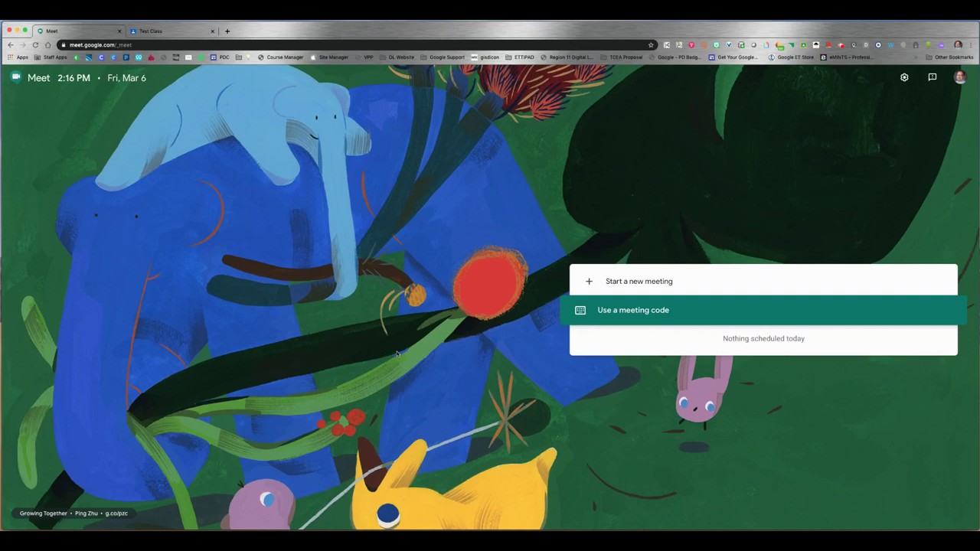Open the Google account avatar in Meet
980x551 pixels.
pos(960,77)
